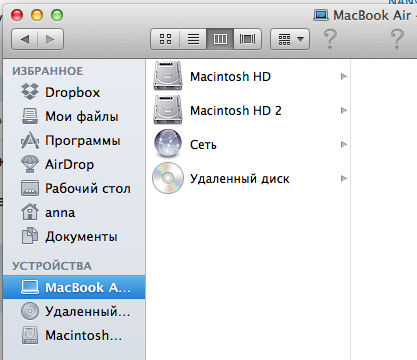Click laptop icon in window title
417x360 pixels.
321,15
